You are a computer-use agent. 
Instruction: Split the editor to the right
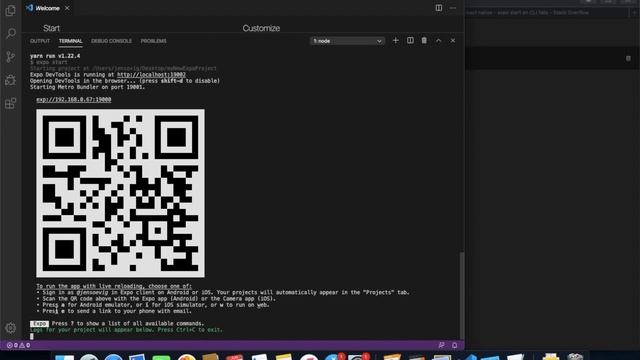439,8
